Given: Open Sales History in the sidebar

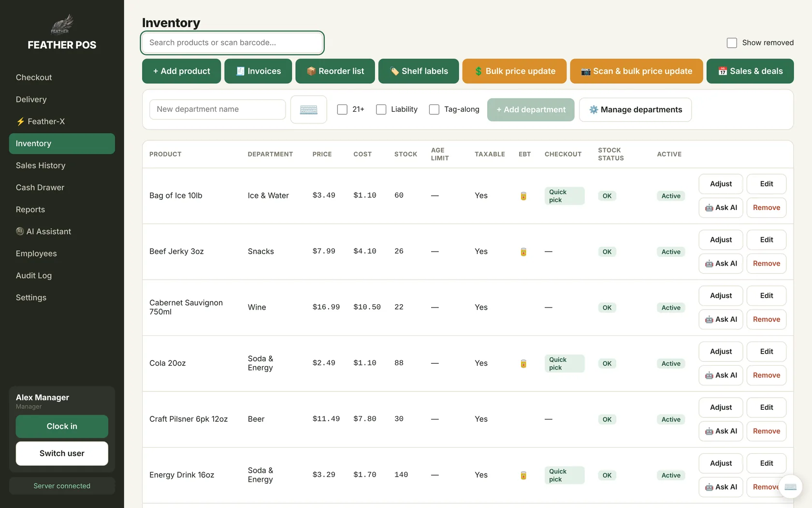Looking at the screenshot, I should tap(62, 165).
